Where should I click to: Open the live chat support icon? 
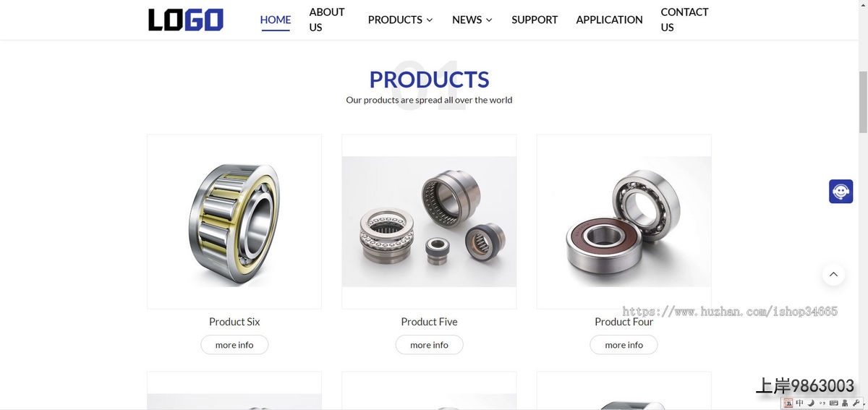(841, 192)
